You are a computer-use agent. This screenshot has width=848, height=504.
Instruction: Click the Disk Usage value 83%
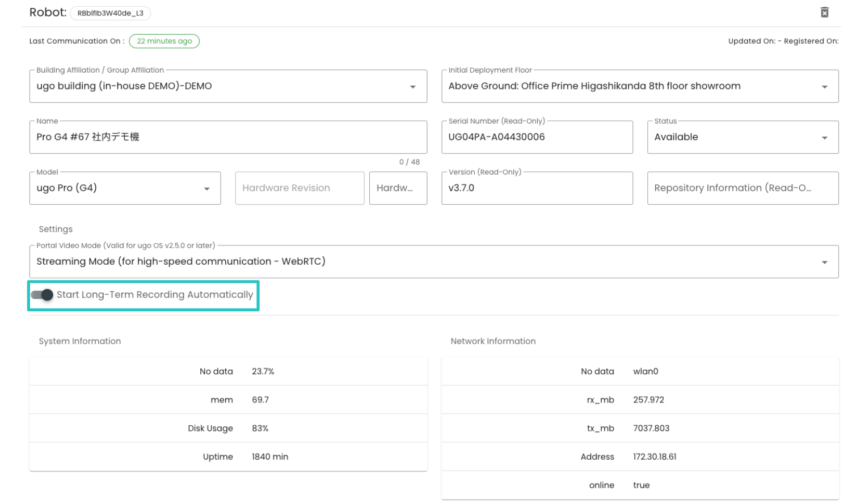(260, 428)
